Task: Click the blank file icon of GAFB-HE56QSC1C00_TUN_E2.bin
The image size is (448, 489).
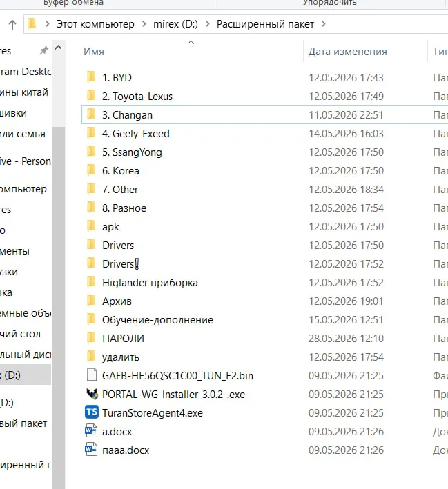Action: [92, 375]
